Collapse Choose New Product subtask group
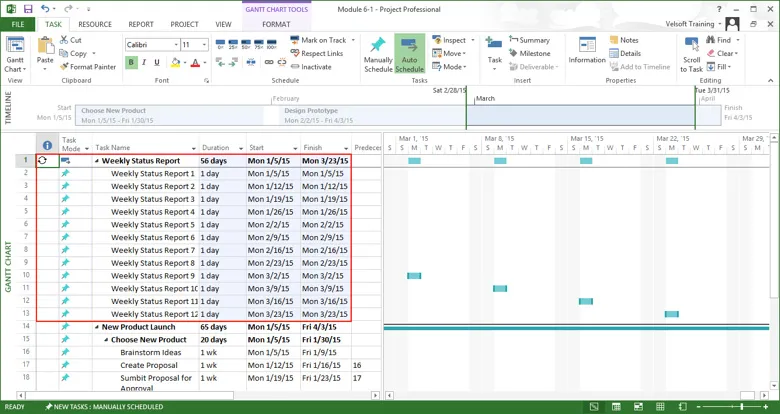The image size is (780, 414). coord(106,340)
